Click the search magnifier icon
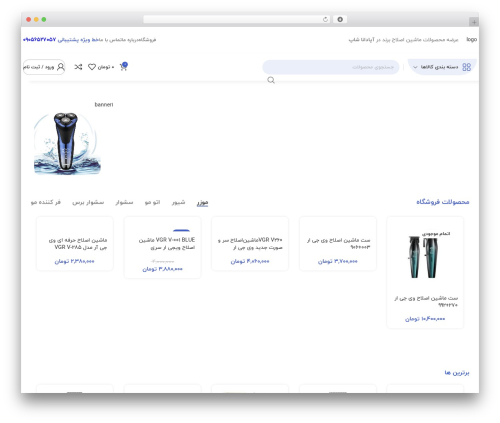The height and width of the screenshot is (423, 500). click(x=271, y=80)
